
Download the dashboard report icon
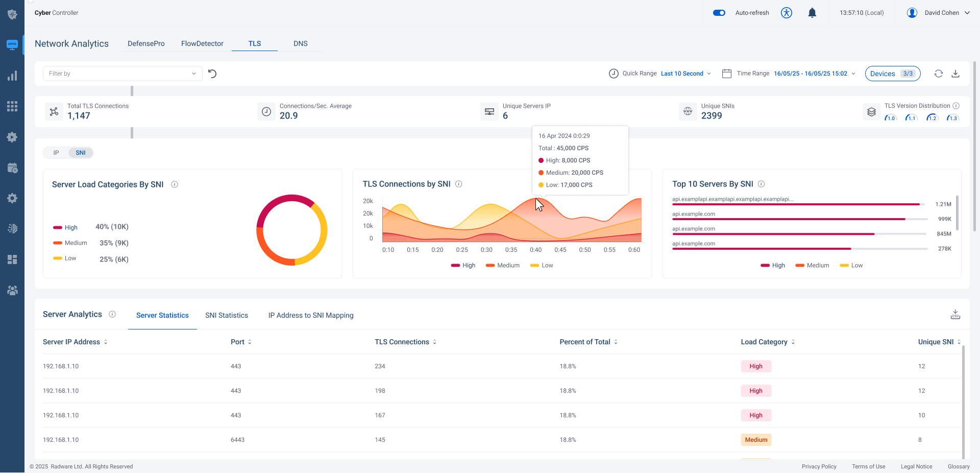(955, 74)
